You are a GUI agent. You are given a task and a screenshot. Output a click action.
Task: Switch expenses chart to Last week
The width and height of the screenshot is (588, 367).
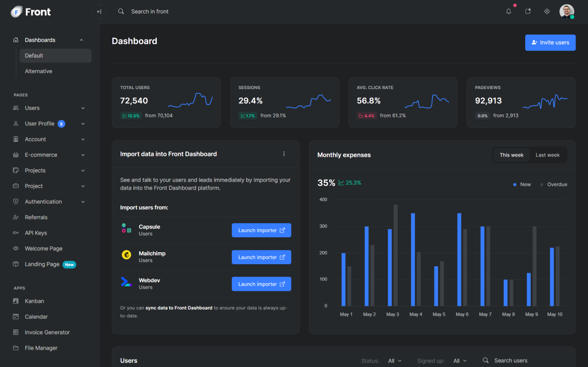547,155
